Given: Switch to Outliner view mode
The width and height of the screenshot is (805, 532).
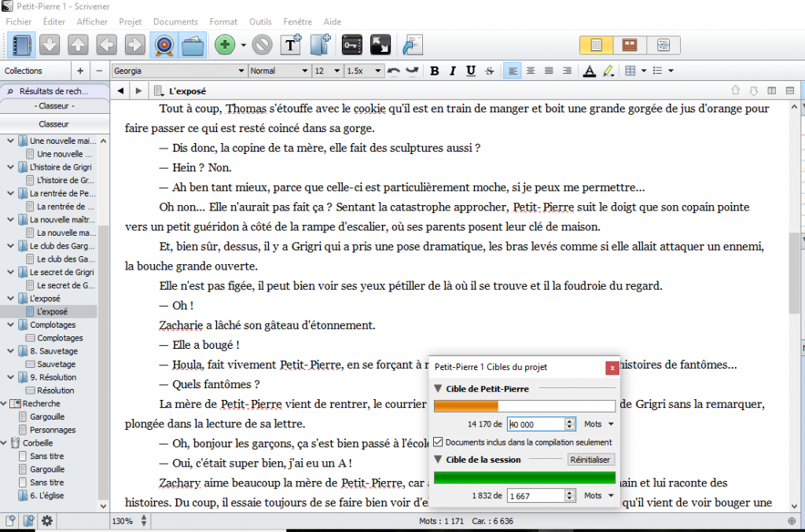Looking at the screenshot, I should click(663, 45).
